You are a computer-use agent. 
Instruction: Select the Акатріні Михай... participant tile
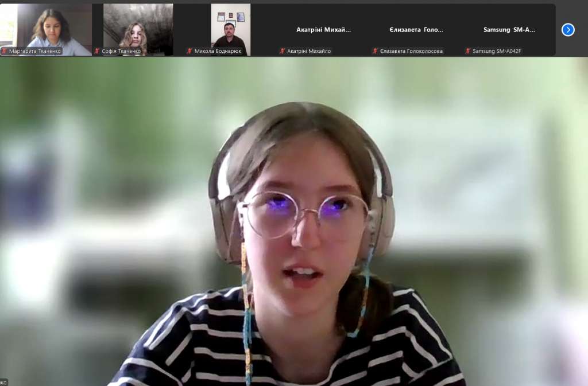click(324, 30)
